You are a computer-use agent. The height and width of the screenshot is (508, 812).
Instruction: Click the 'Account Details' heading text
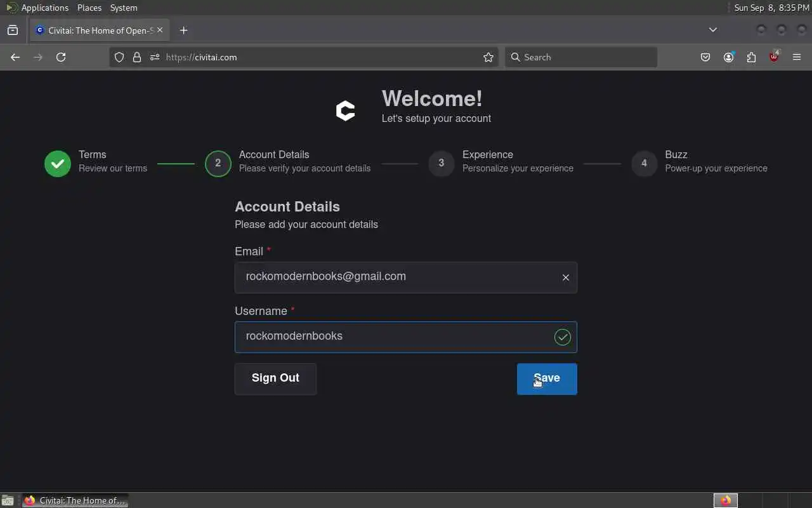287,207
